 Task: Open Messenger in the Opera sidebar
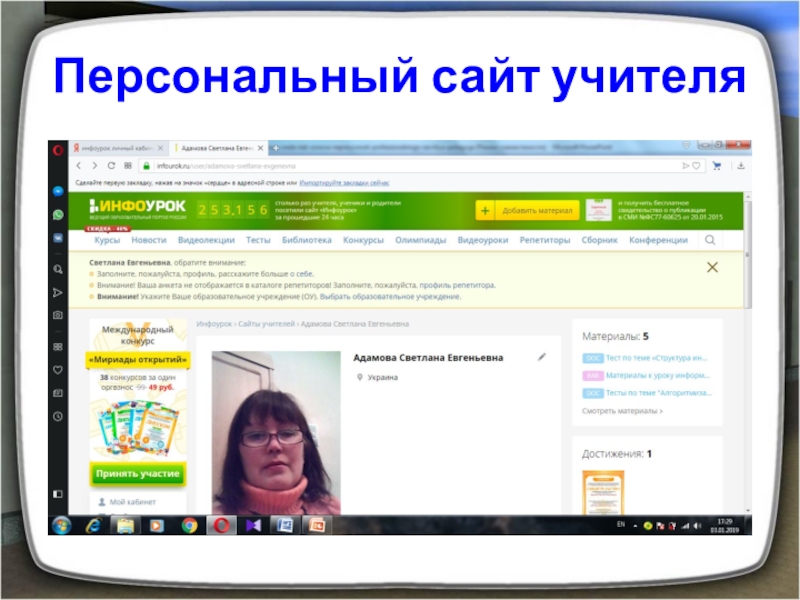tap(58, 191)
